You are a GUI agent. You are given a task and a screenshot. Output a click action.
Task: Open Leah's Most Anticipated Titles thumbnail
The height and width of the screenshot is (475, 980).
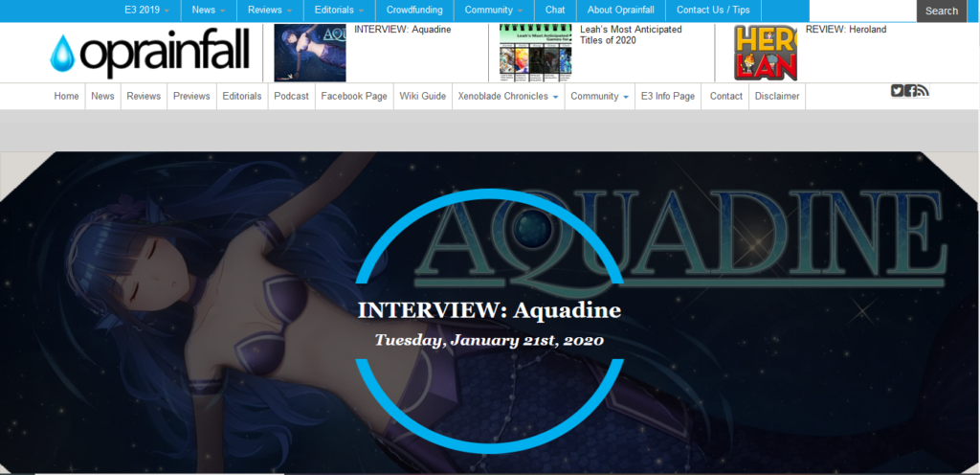[536, 53]
